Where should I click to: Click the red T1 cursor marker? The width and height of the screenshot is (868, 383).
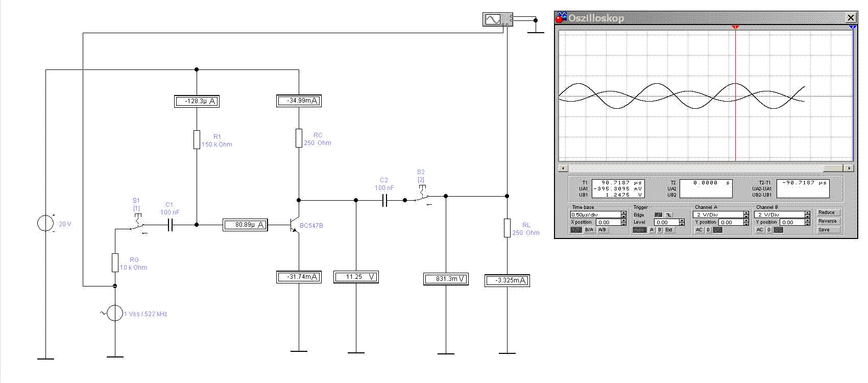click(x=735, y=27)
